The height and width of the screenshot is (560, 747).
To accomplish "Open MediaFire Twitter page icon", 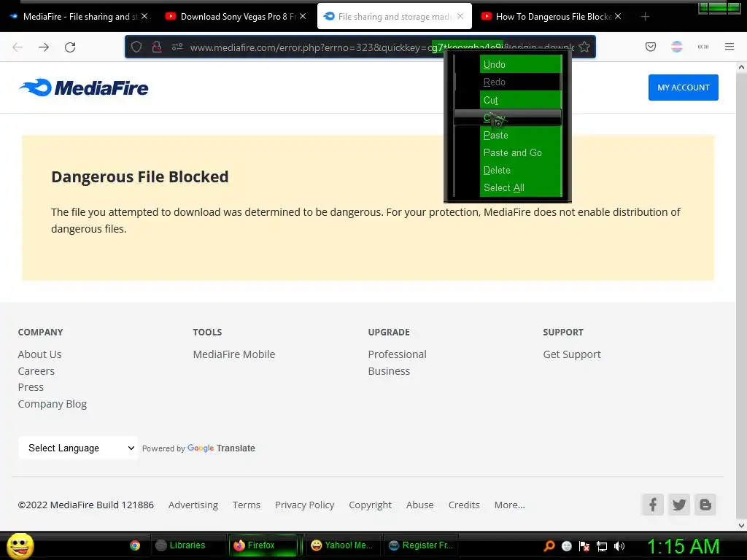I will [679, 505].
